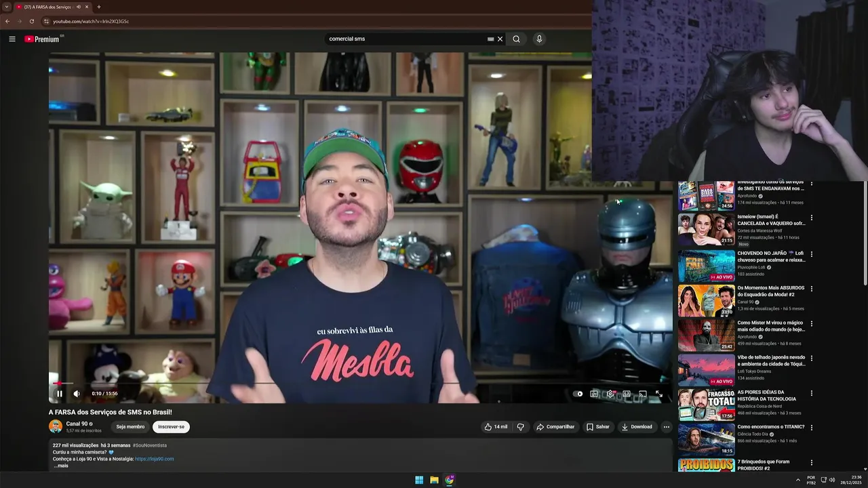Open options menu for CHOVENDO NO JAPÃO
868x488 pixels.
click(811, 254)
